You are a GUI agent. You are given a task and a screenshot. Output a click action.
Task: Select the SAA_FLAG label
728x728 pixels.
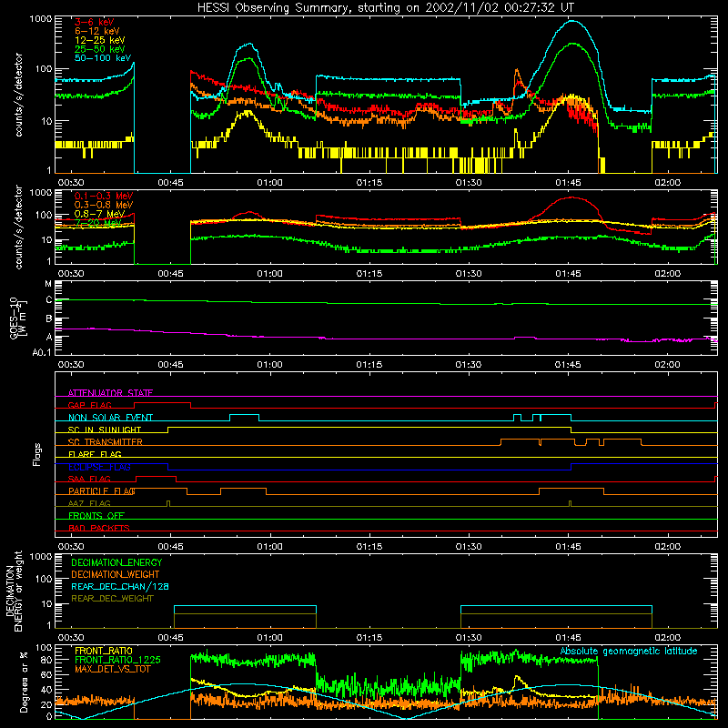89,479
